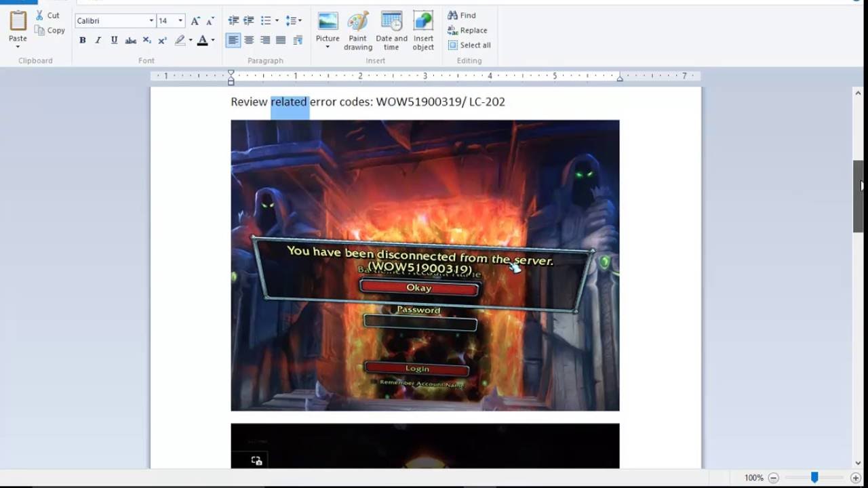Insert a Paint drawing
This screenshot has width=868, height=488.
358,31
